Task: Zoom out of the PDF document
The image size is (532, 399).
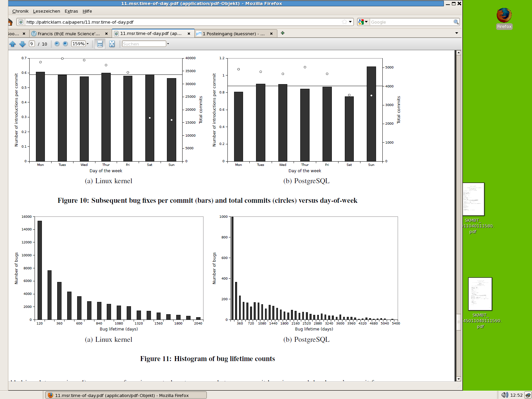Action: (x=57, y=44)
